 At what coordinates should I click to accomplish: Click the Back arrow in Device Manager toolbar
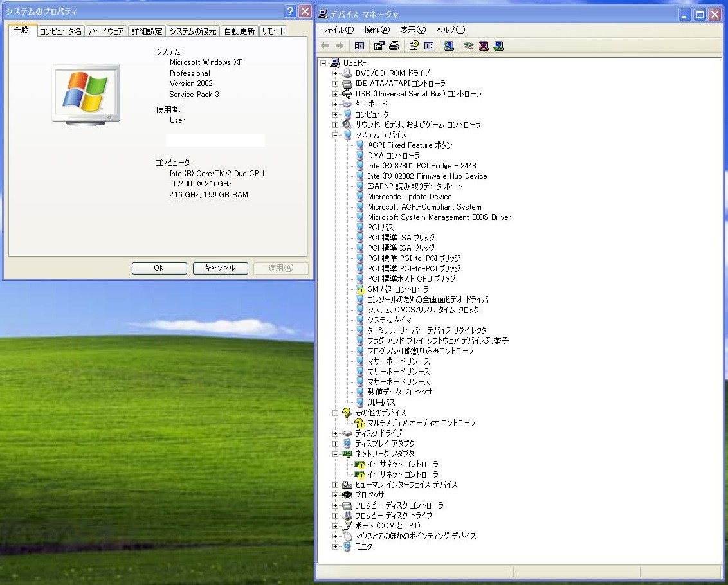325,46
